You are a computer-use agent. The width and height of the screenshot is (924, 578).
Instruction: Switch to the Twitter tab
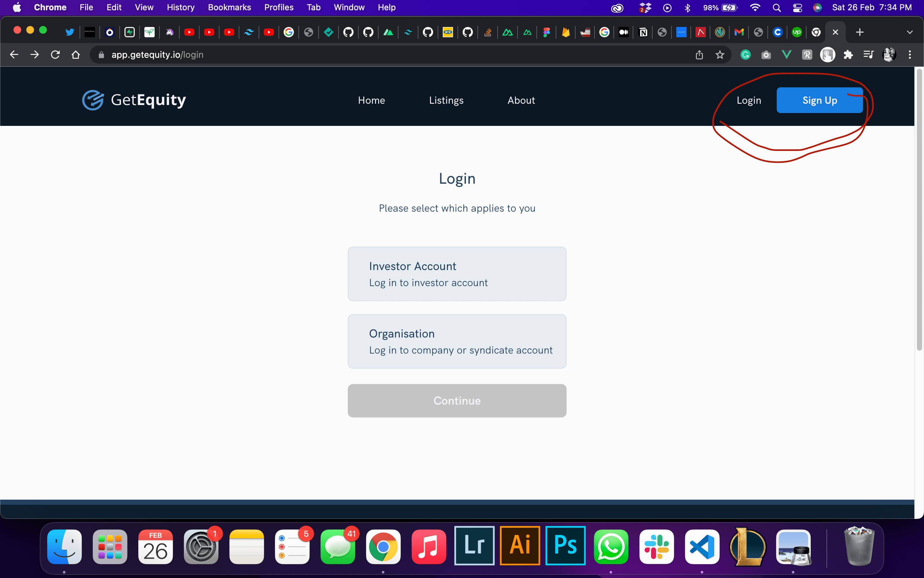pyautogui.click(x=70, y=32)
